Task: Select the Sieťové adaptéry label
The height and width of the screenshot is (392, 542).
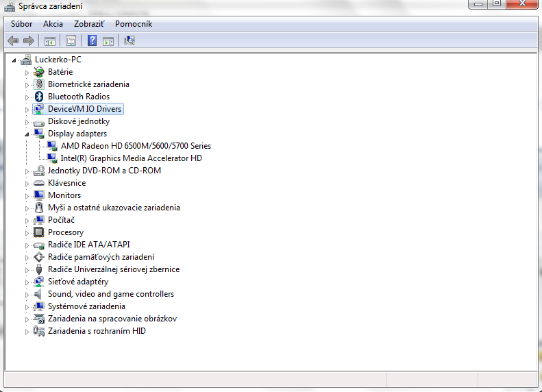Action: tap(78, 282)
